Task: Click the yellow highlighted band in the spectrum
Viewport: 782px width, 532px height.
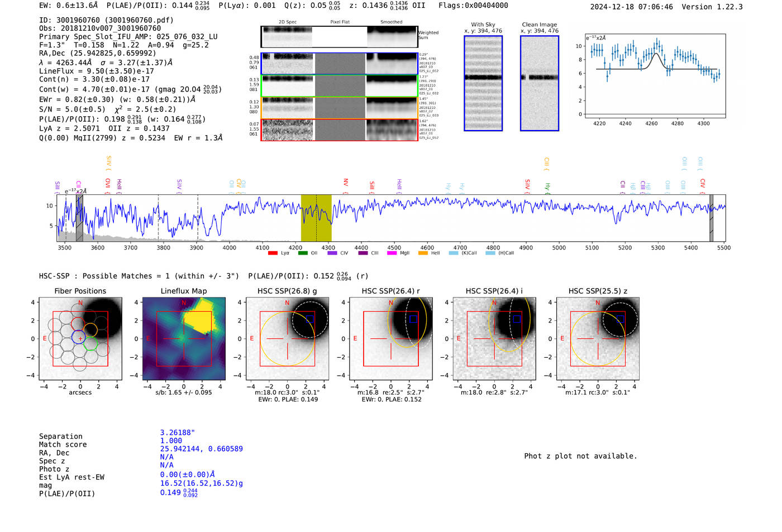Action: 316,218
